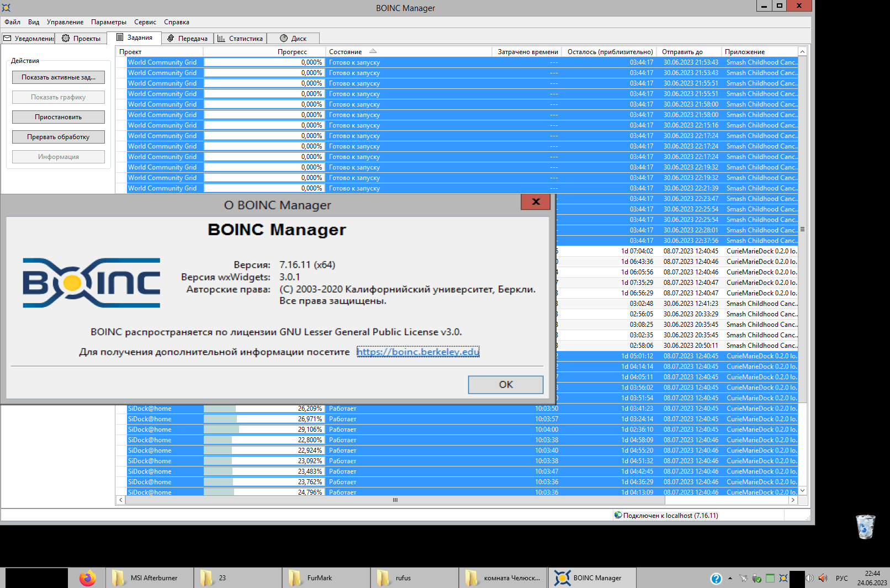
Task: Click the scroll-right arrow of task list
Action: tap(793, 500)
